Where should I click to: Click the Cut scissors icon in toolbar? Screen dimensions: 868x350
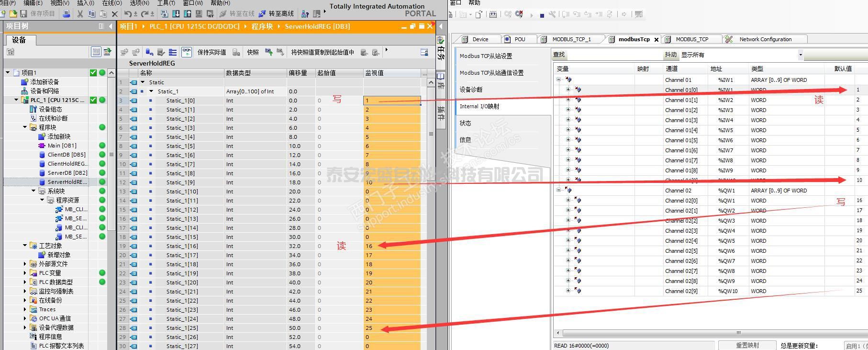(x=80, y=14)
